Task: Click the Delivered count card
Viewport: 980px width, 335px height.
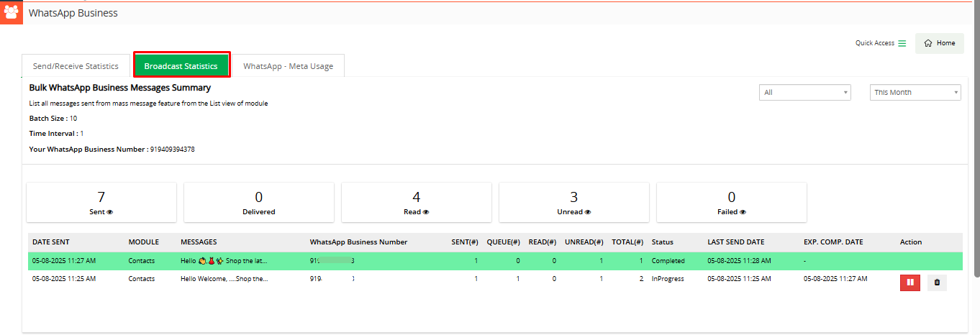Action: (x=259, y=202)
